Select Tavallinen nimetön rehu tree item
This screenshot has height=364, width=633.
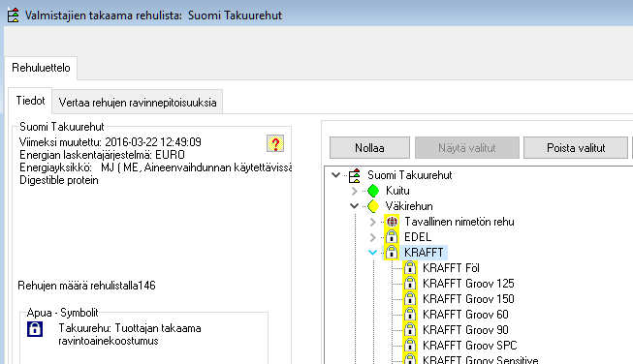pos(459,222)
